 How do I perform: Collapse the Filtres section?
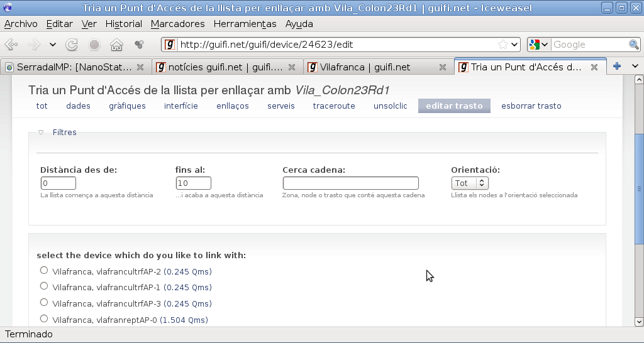pos(41,133)
